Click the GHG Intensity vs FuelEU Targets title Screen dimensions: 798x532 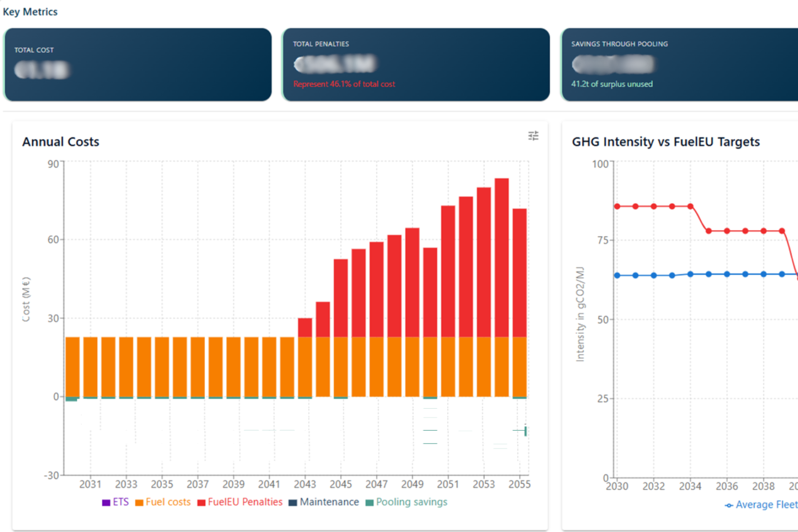coord(665,142)
